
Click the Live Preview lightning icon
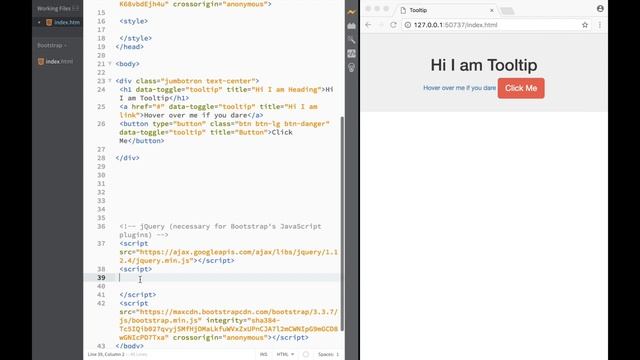[351, 12]
